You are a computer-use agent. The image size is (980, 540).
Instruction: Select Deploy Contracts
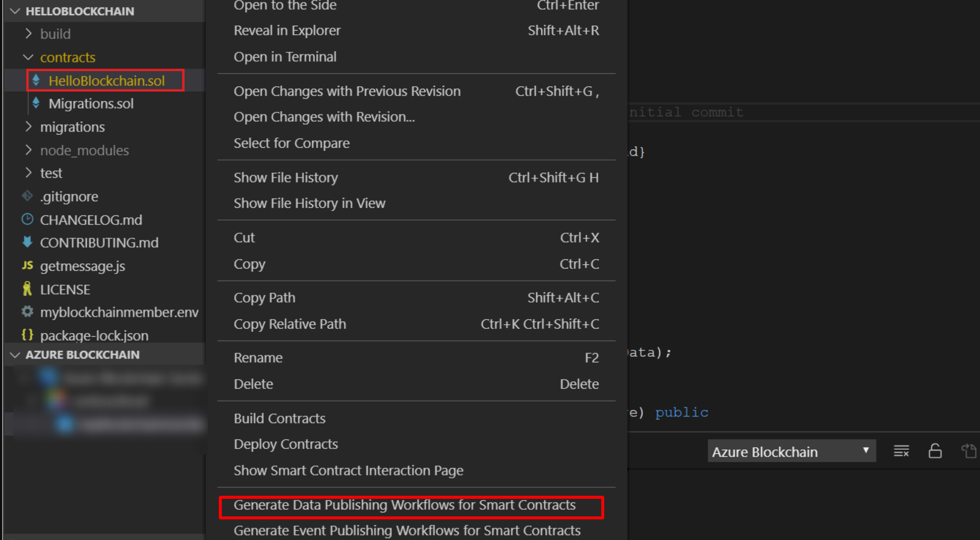[286, 444]
